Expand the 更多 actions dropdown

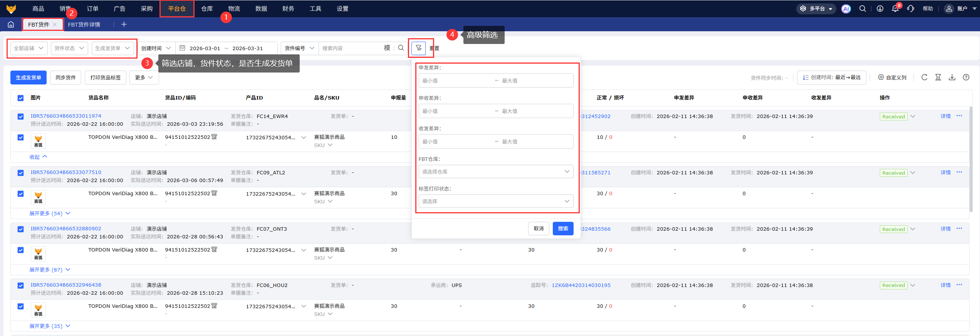point(144,78)
